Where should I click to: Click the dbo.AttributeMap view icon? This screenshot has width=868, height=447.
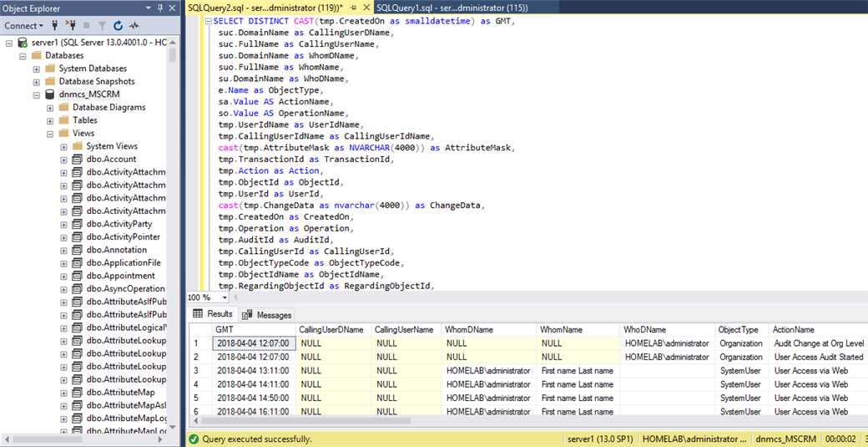click(77, 392)
